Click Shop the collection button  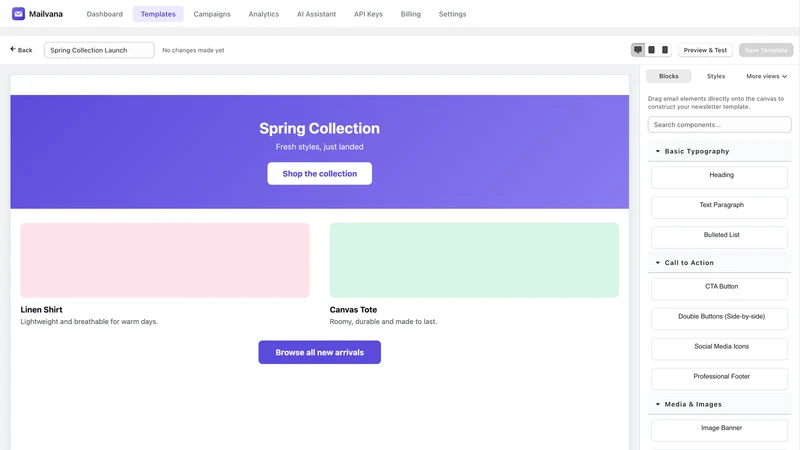click(x=319, y=173)
